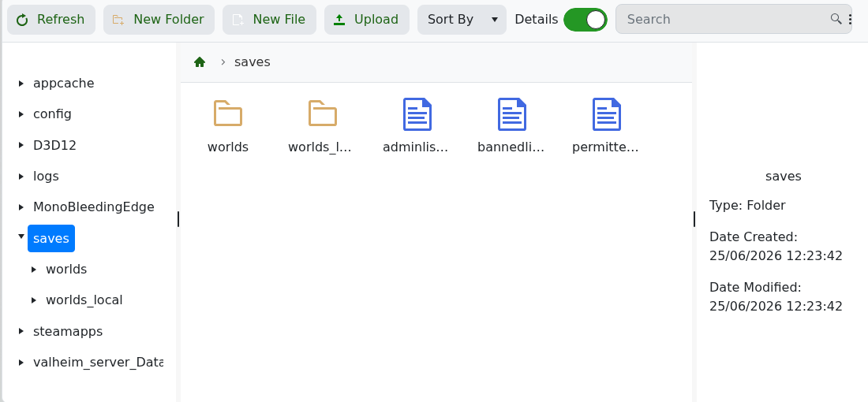Image resolution: width=868 pixels, height=402 pixels.
Task: Toggle the Details panel switch off
Action: pos(586,20)
